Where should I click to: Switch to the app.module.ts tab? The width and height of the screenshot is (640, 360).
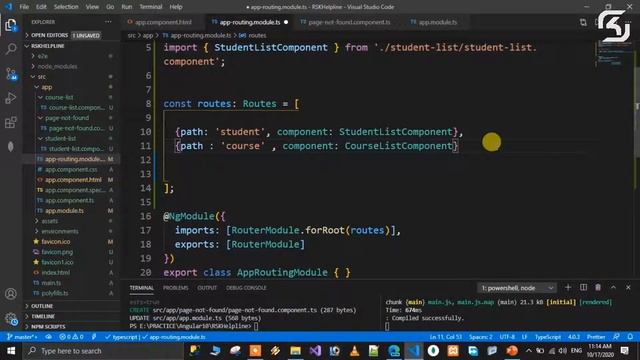434,22
